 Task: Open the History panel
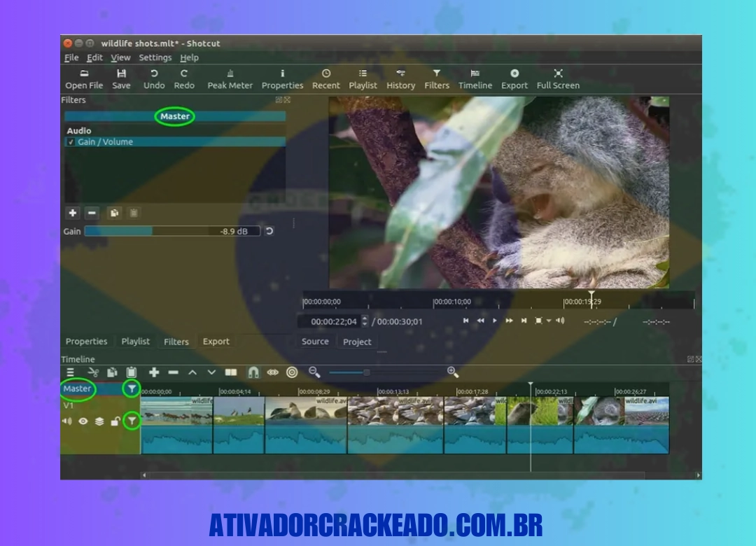400,79
